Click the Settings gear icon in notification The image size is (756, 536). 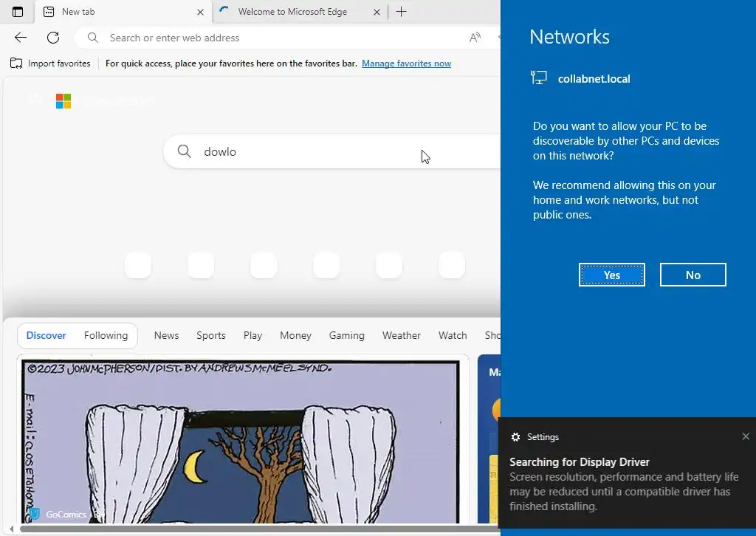515,437
